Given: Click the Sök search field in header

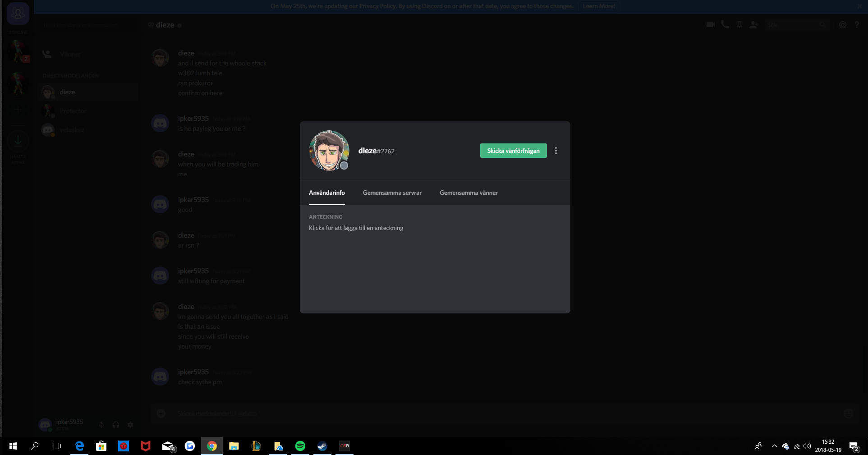Looking at the screenshot, I should pos(797,25).
